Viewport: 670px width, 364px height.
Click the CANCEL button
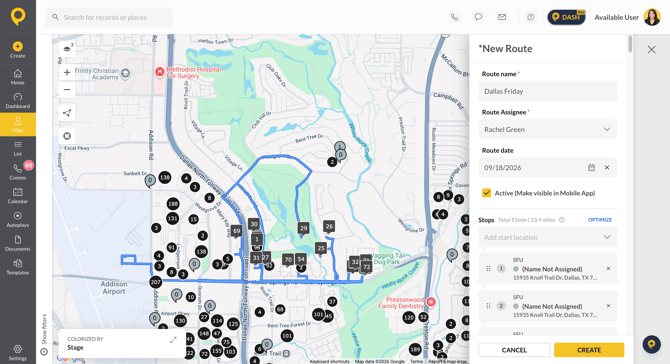(x=514, y=350)
